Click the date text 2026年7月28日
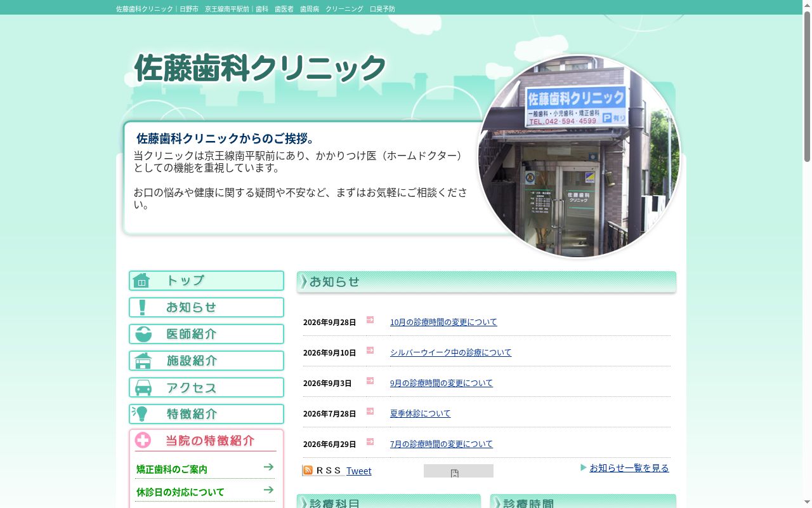The width and height of the screenshot is (812, 508). 329,414
